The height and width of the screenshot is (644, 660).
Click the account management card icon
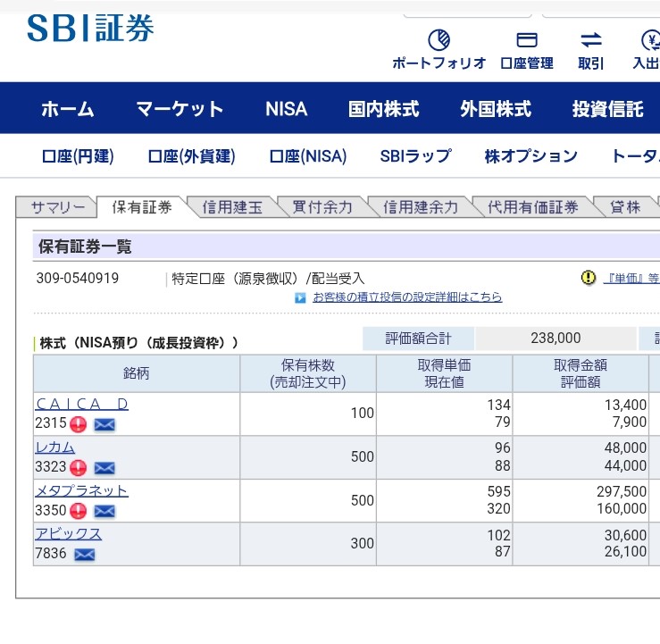(527, 40)
